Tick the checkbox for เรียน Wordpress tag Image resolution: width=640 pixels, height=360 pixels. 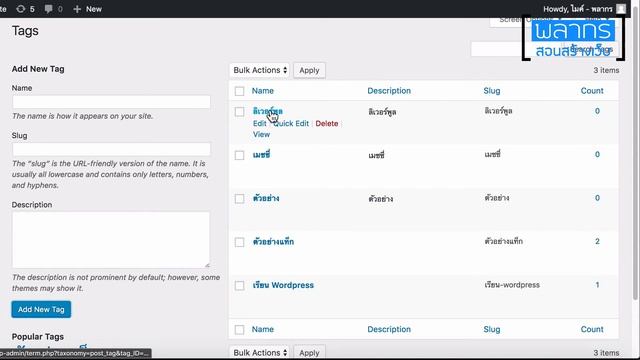tap(240, 286)
